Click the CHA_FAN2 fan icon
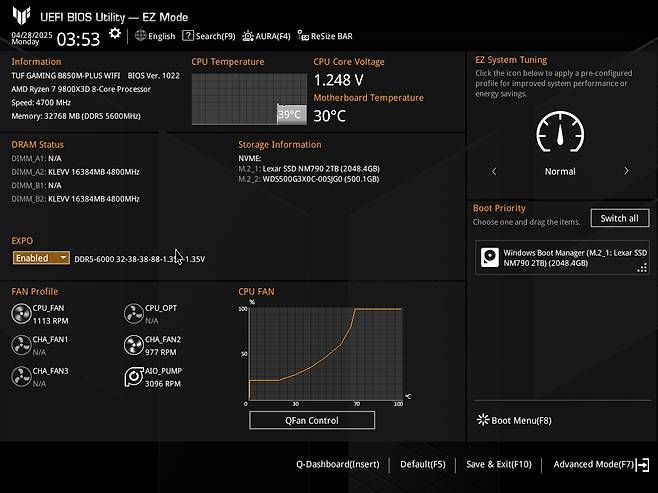Image resolution: width=658 pixels, height=493 pixels. point(133,345)
